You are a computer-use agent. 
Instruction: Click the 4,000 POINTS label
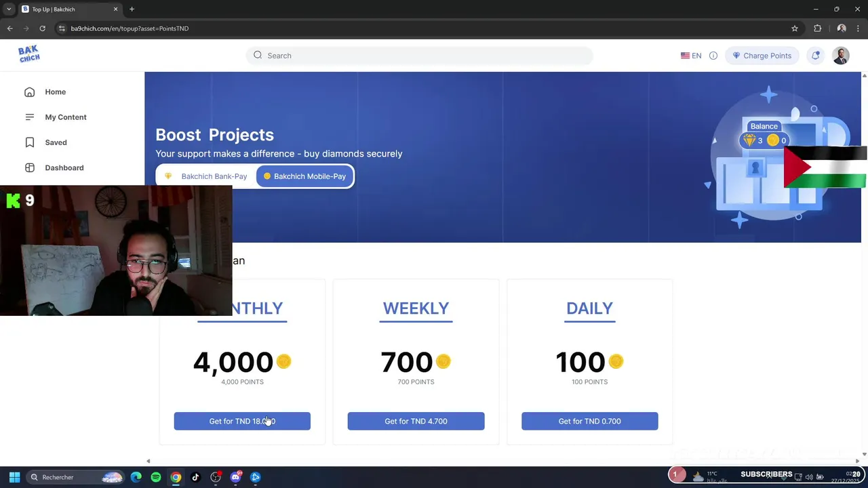[242, 382]
